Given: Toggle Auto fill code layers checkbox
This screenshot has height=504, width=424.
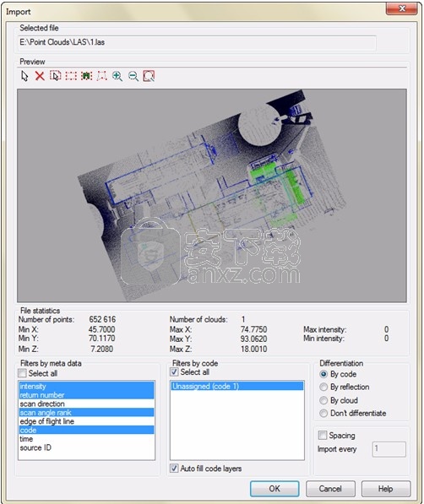Looking at the screenshot, I should click(174, 468).
